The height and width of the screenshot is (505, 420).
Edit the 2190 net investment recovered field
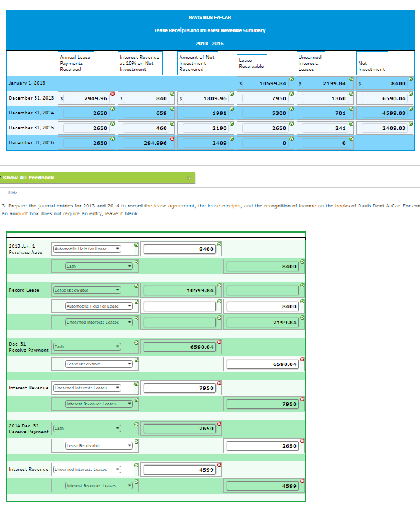(206, 128)
